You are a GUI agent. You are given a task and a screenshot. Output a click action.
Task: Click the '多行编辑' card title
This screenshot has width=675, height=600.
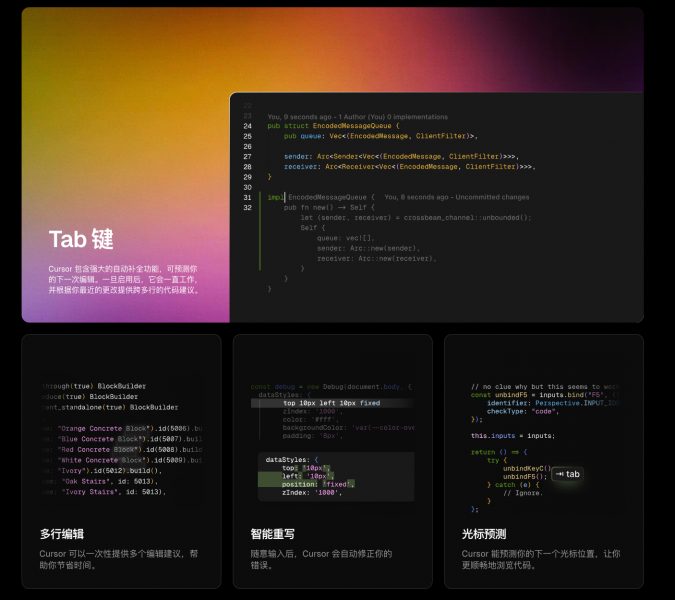click(x=62, y=534)
